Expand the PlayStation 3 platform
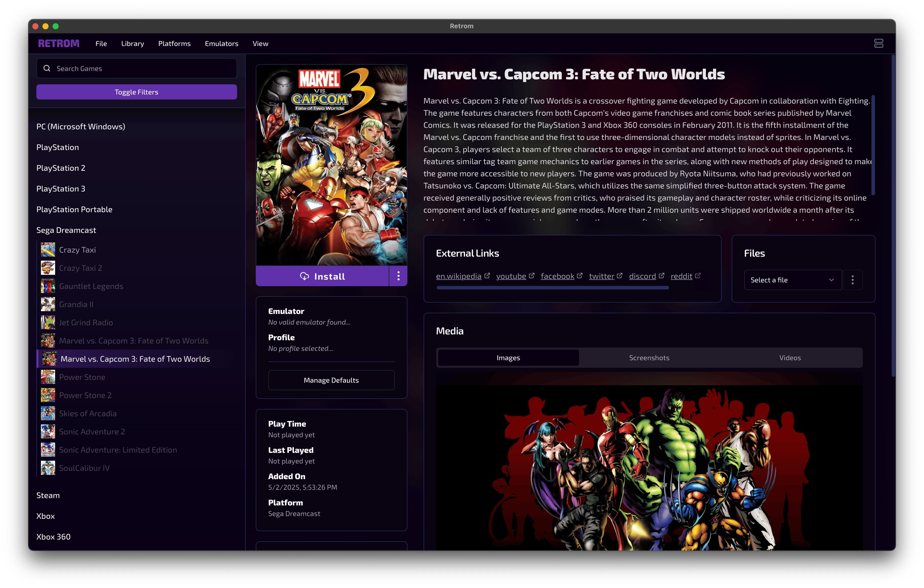Viewport: 924px width, 588px height. (x=61, y=189)
